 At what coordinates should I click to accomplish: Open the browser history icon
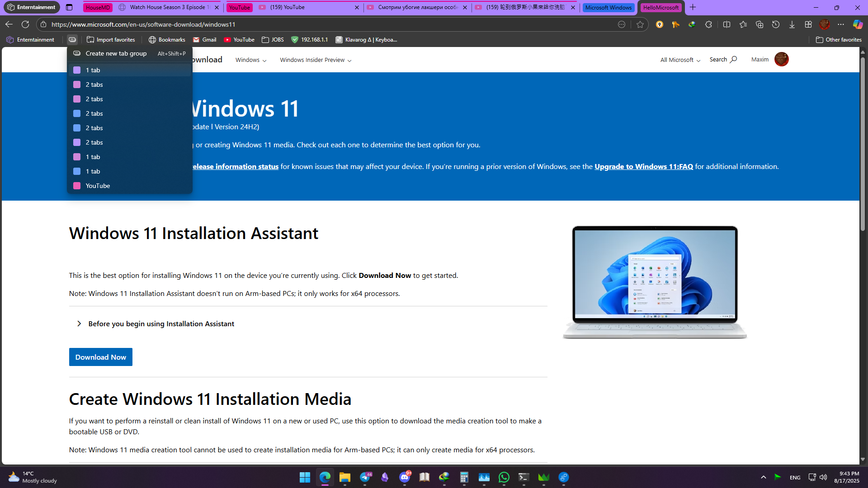click(776, 24)
